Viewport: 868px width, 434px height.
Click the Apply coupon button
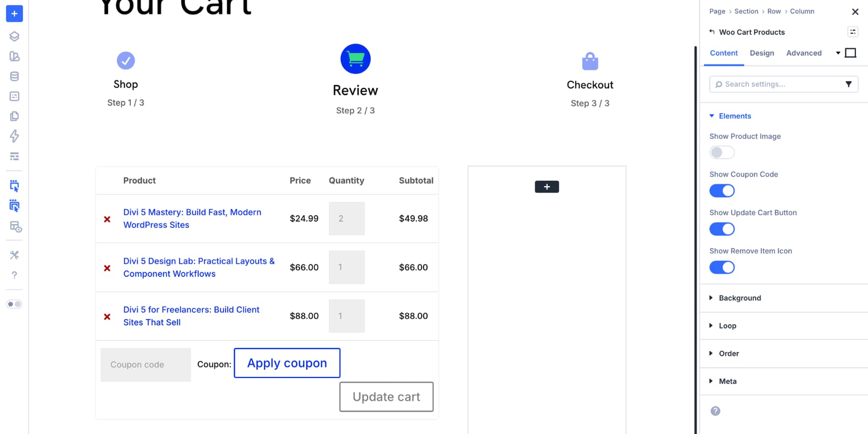[287, 363]
